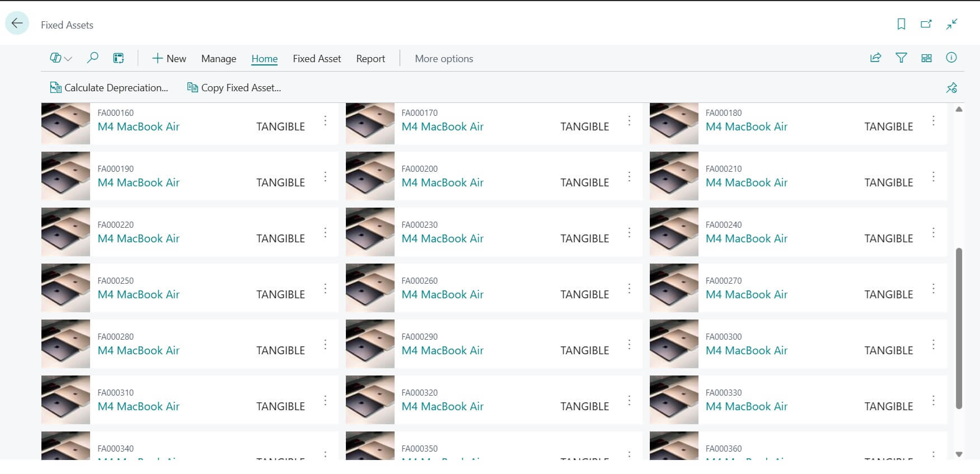Click the back arrow button
The image size is (980, 474).
tap(17, 24)
